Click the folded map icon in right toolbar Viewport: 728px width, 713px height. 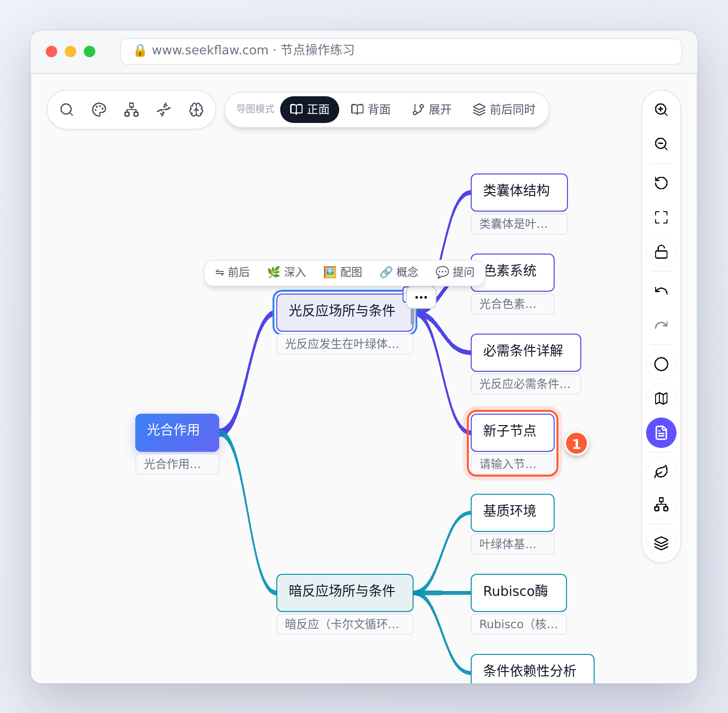coord(661,398)
